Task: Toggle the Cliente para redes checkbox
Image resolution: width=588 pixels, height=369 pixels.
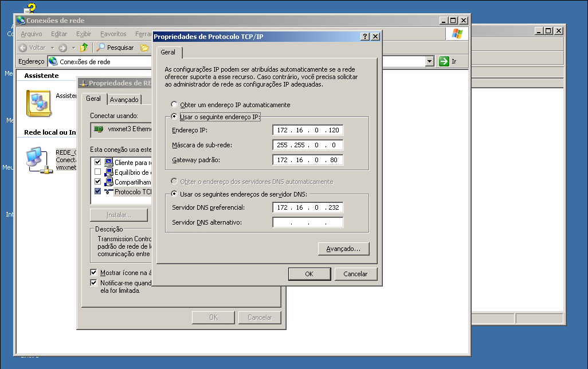Action: click(x=97, y=162)
